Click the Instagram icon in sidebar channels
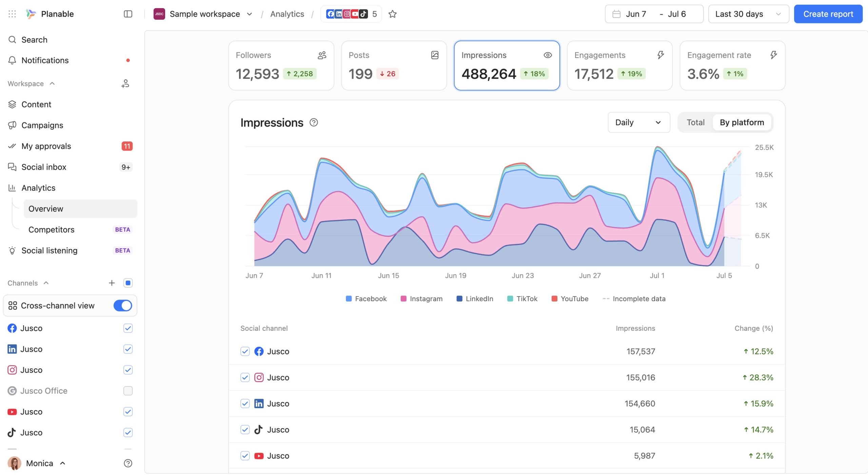The height and width of the screenshot is (476, 868). [x=12, y=370]
